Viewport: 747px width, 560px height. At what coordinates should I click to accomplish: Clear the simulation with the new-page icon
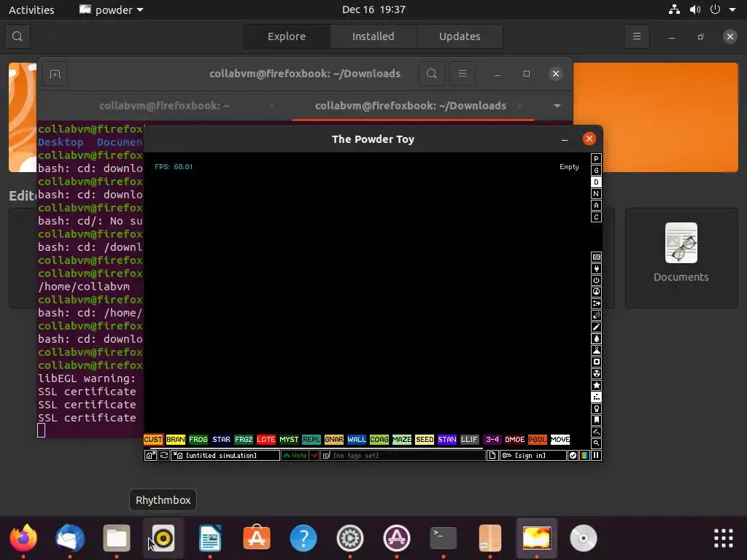(x=492, y=456)
